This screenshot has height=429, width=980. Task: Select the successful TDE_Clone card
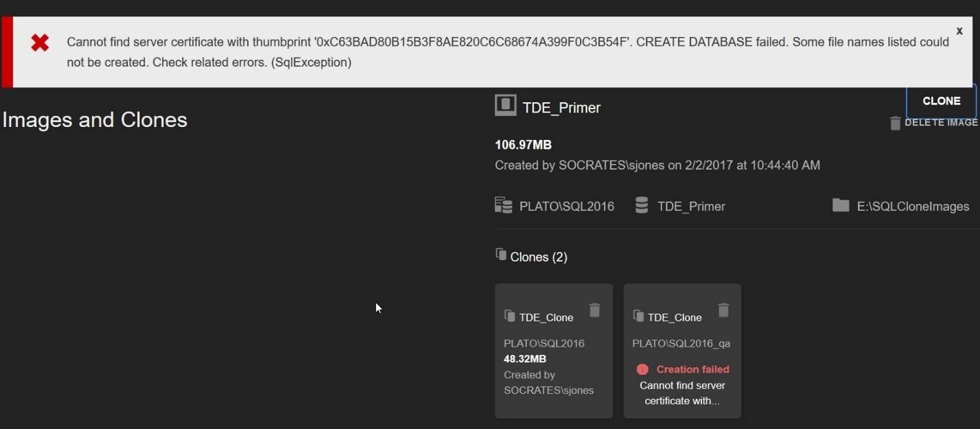click(553, 351)
